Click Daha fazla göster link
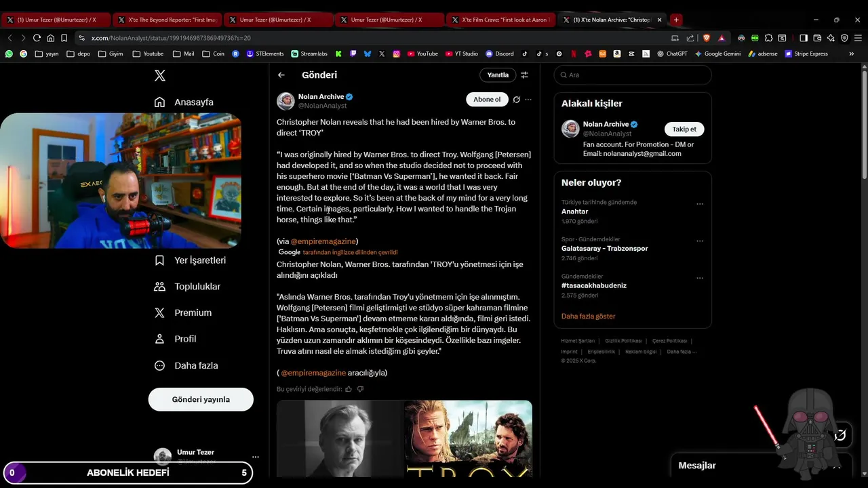Viewport: 868px width, 488px height. click(x=589, y=316)
